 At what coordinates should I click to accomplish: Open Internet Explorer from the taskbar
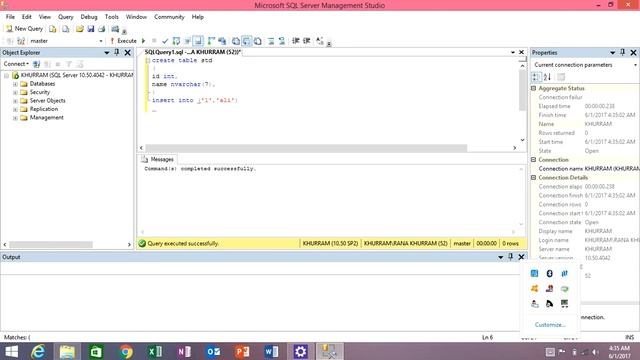pos(38,351)
